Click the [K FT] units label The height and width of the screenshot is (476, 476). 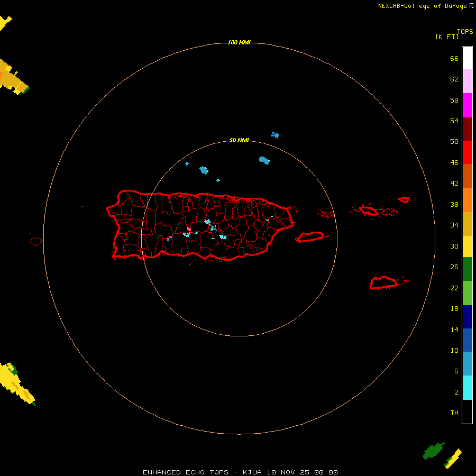pyautogui.click(x=447, y=36)
